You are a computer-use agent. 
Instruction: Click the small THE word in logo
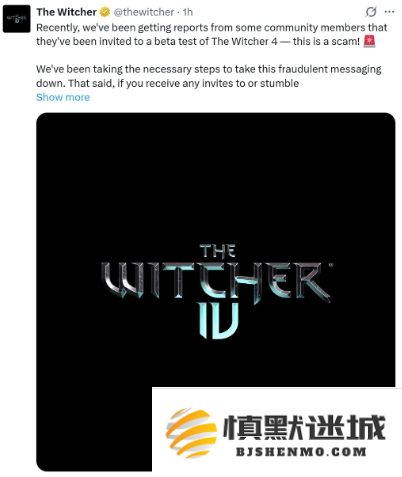pyautogui.click(x=218, y=251)
